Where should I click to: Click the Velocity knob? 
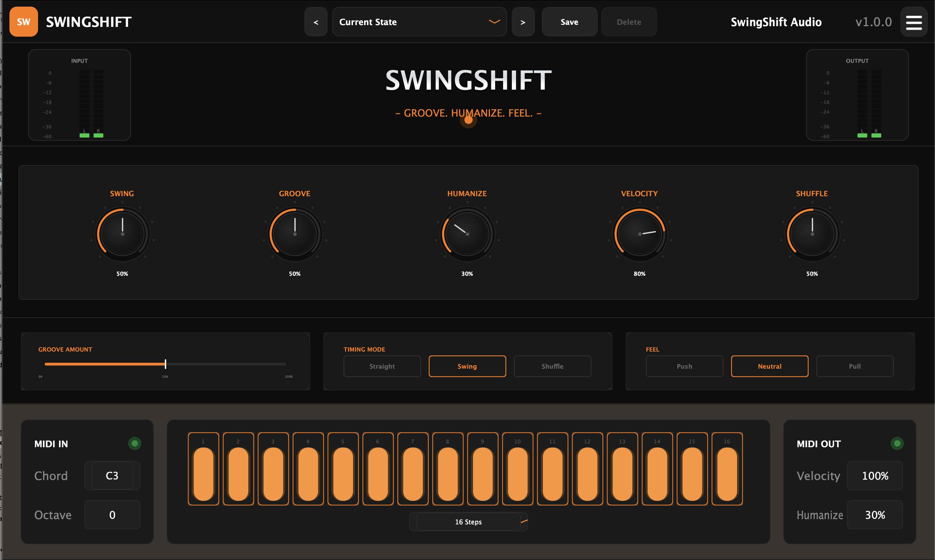point(640,234)
